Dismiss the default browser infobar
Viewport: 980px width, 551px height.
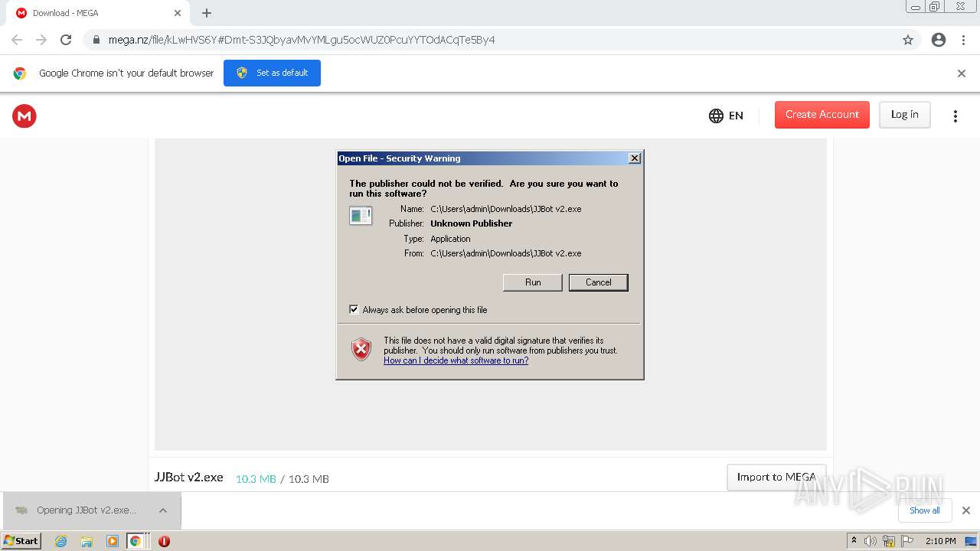(962, 73)
